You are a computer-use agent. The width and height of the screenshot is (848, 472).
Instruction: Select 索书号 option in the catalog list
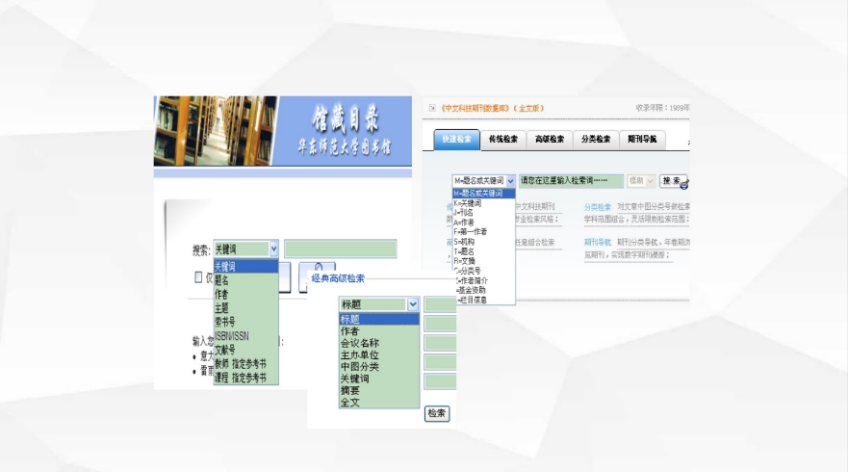(x=226, y=322)
